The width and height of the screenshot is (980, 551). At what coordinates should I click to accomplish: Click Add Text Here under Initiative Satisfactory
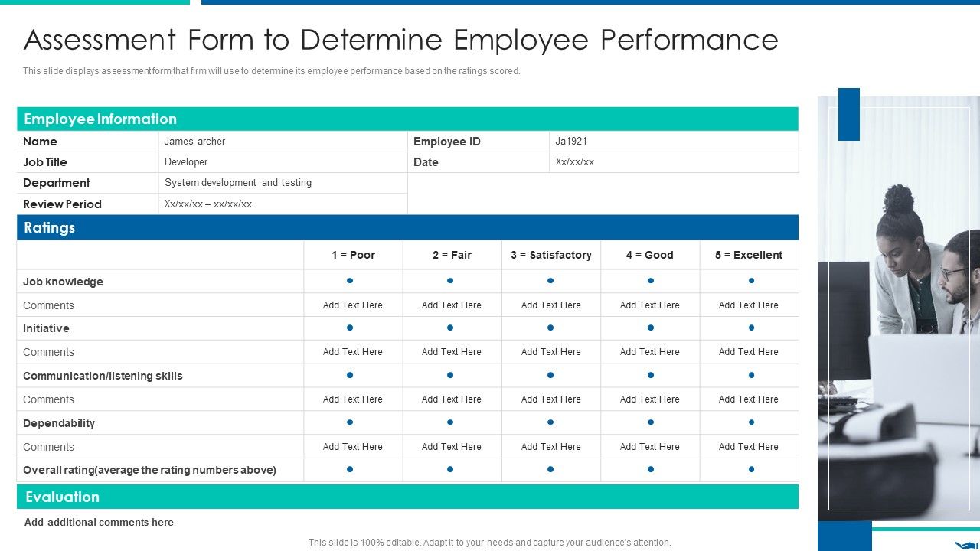pyautogui.click(x=550, y=352)
